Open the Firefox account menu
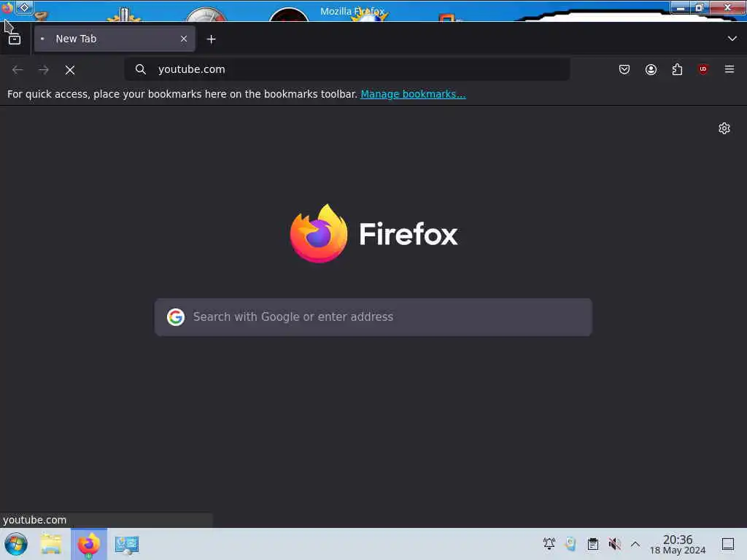 [x=651, y=69]
